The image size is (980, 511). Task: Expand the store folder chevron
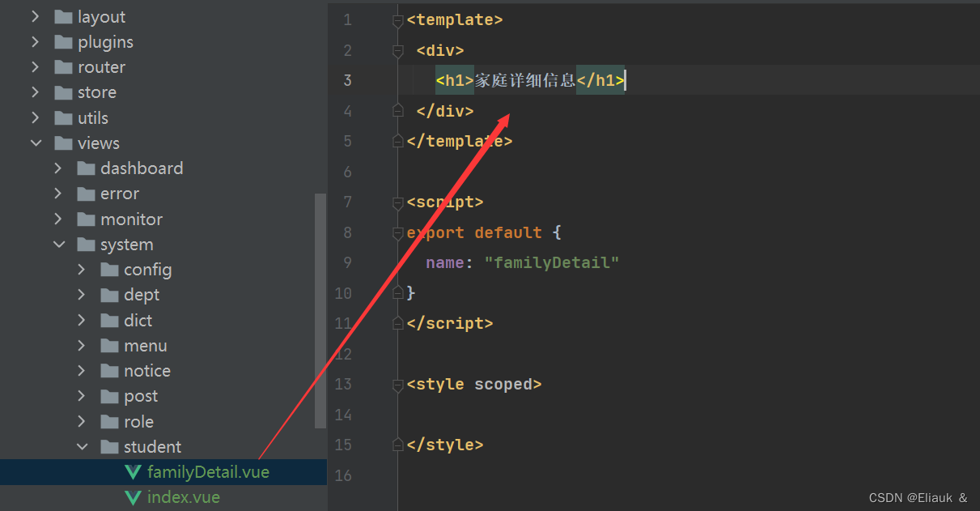tap(35, 92)
